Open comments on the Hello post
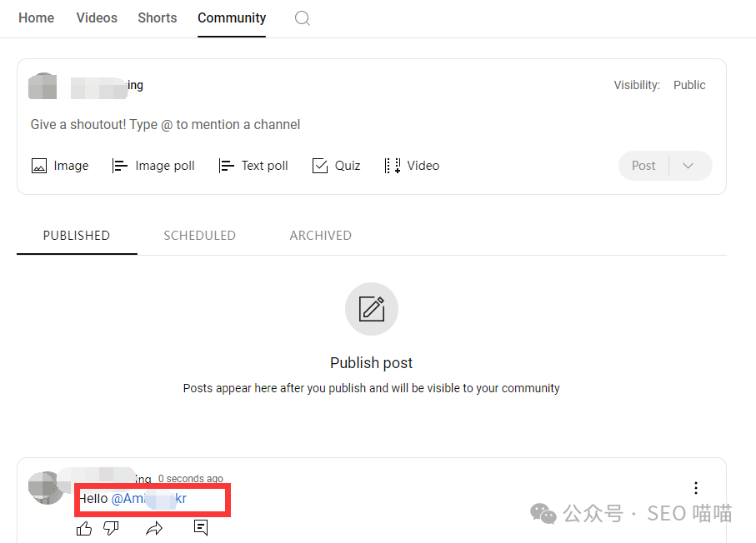 click(x=201, y=527)
